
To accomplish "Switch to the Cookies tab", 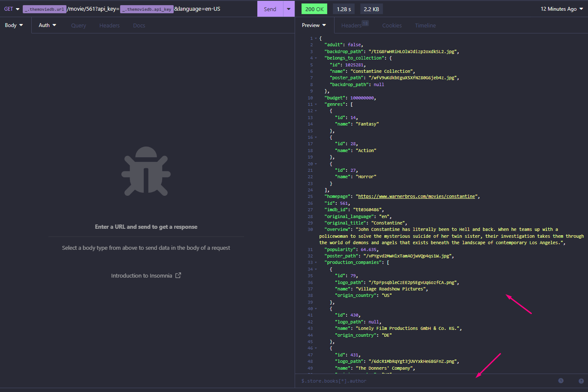I will click(x=392, y=25).
